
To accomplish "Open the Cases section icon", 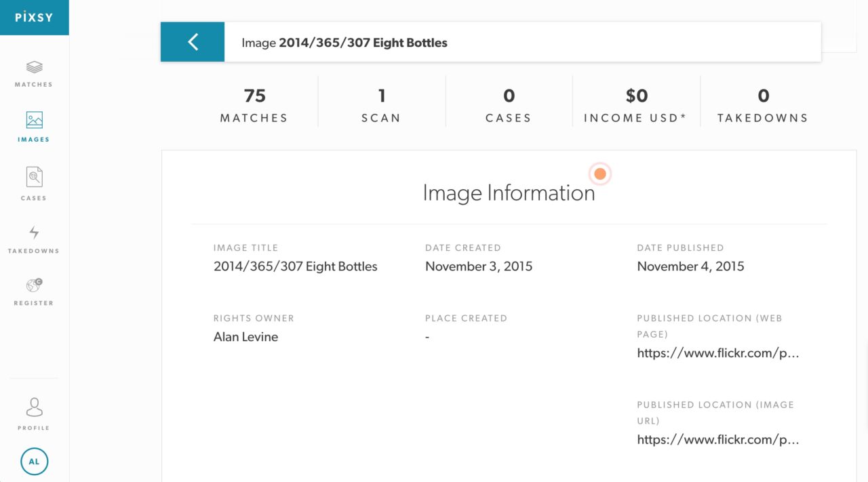I will point(34,178).
